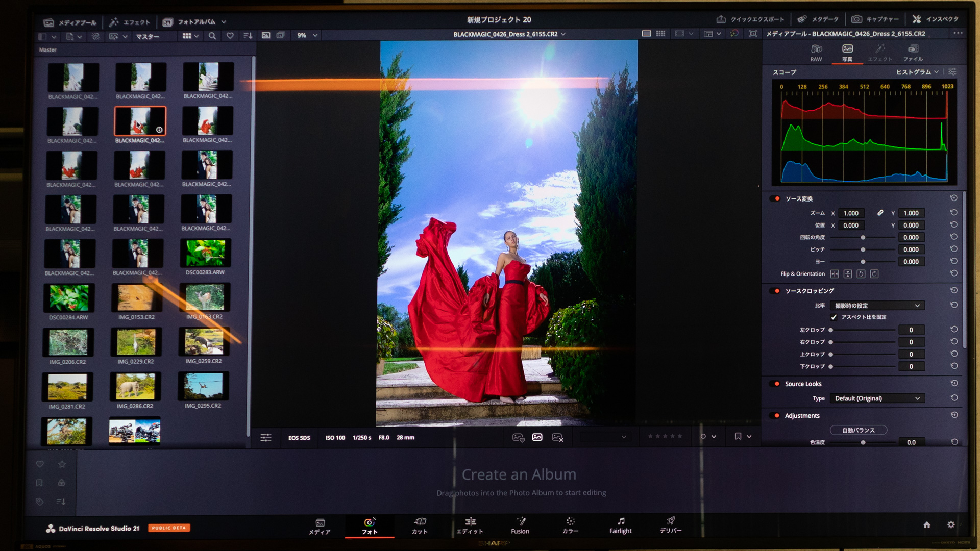Click the color-grade wheel icon in viewer toolbar
980x551 pixels.
(734, 33)
